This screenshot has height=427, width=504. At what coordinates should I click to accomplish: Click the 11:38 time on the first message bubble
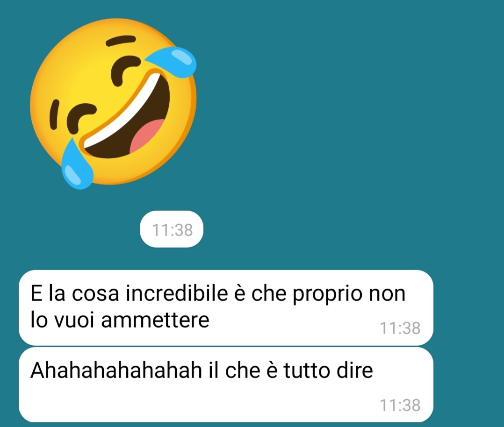click(400, 328)
